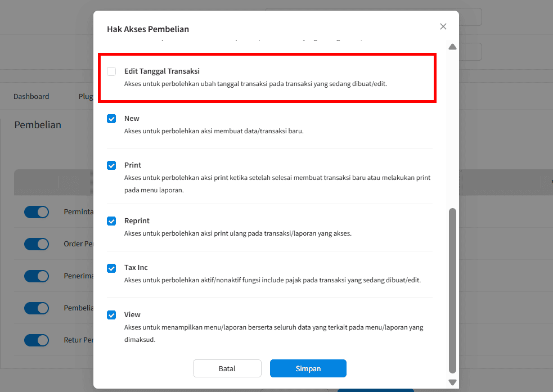Enable the Edit Tanggal Transaksi checkbox
553x392 pixels.
point(111,71)
